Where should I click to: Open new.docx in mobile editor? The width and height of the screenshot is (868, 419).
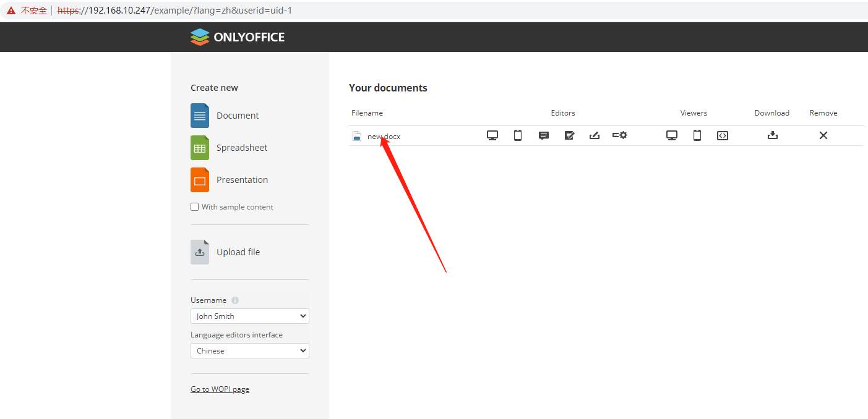(518, 135)
